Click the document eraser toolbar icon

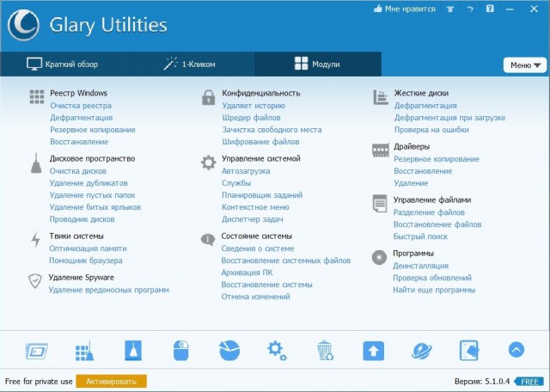coord(469,351)
